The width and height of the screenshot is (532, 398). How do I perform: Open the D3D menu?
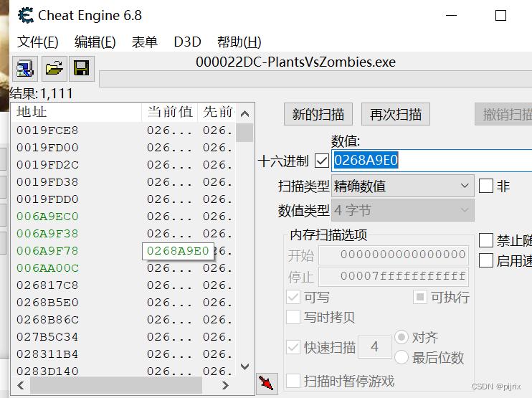point(187,42)
